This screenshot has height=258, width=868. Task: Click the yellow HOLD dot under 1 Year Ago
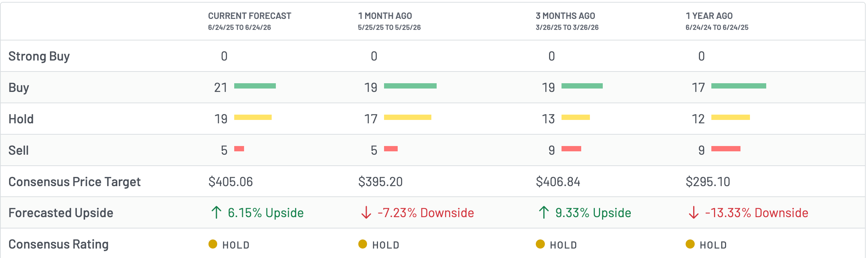690,244
